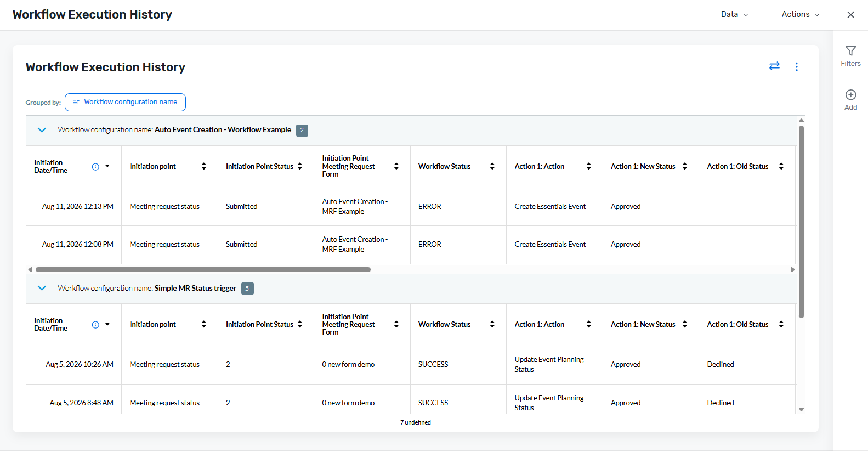This screenshot has height=452, width=868.
Task: Collapse the Auto Event Creation group
Action: (x=42, y=130)
